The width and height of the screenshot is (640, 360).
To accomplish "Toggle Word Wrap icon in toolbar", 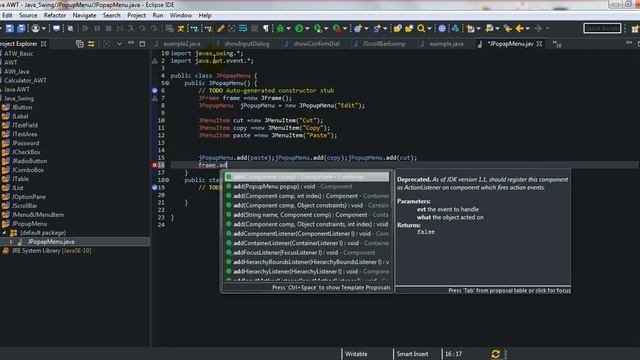I will click(x=243, y=29).
